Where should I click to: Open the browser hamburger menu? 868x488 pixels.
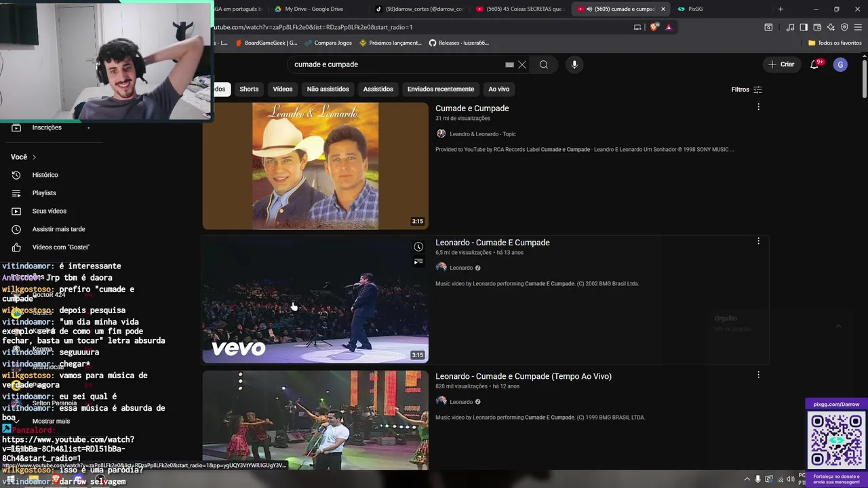(x=858, y=27)
